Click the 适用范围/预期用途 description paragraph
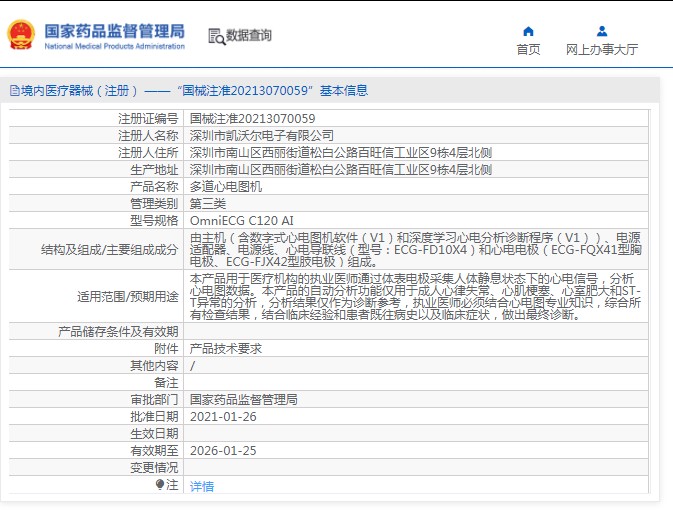The height and width of the screenshot is (510, 673). pyautogui.click(x=415, y=296)
